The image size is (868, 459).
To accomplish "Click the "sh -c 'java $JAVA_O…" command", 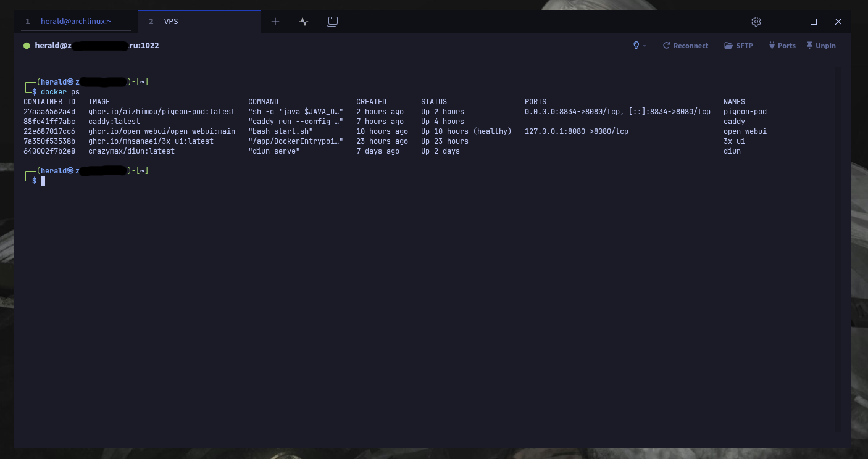I will 296,112.
